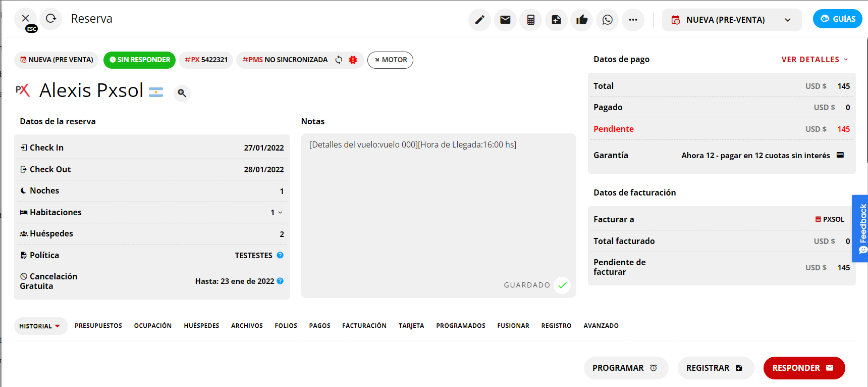Open the email envelope icon
The image size is (868, 387).
pos(505,20)
